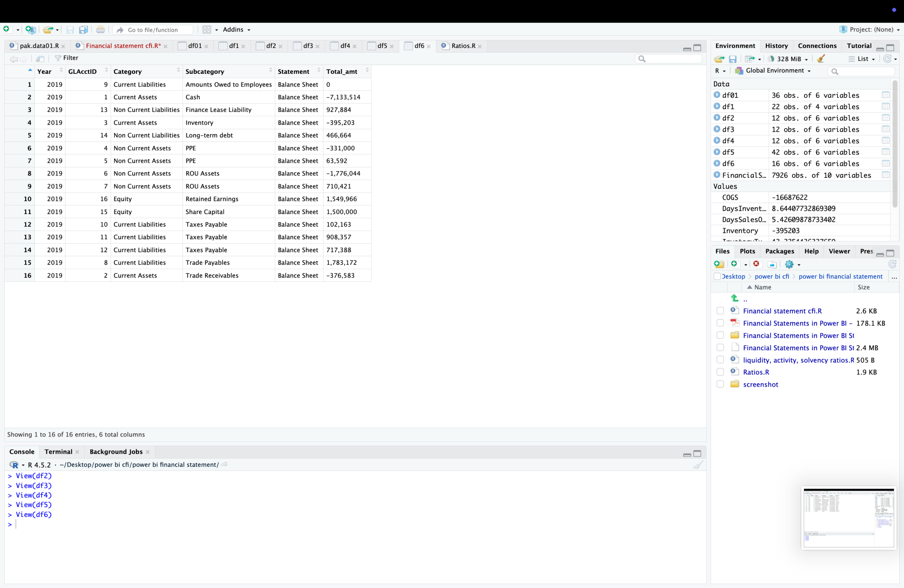Viewport: 904px width, 588px height.
Task: Open the Packages tab
Action: pos(779,251)
